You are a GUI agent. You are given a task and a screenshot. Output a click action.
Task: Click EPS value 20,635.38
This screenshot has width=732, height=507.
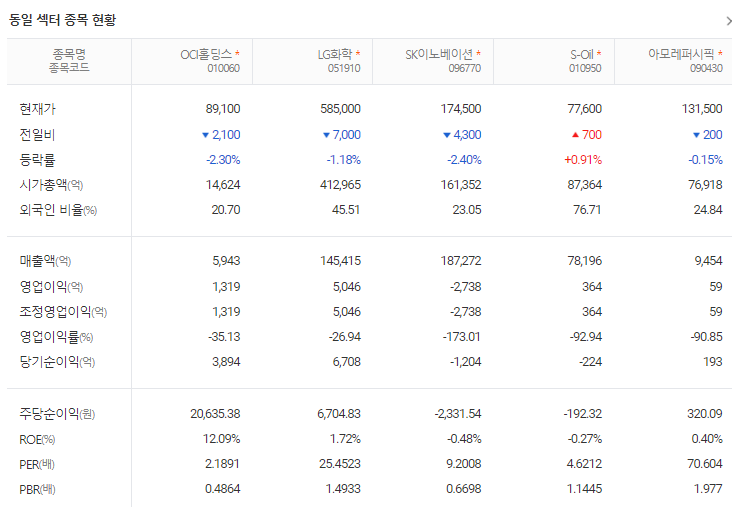[x=215, y=414]
